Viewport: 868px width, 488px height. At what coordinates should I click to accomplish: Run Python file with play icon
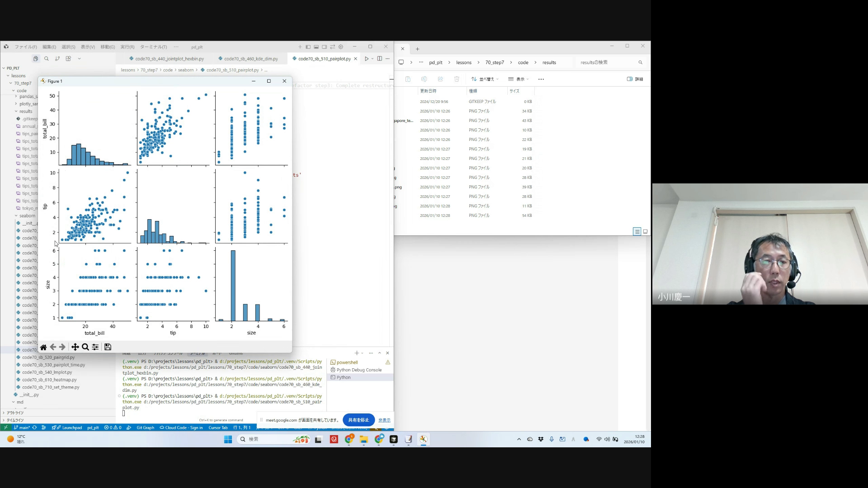(x=367, y=59)
